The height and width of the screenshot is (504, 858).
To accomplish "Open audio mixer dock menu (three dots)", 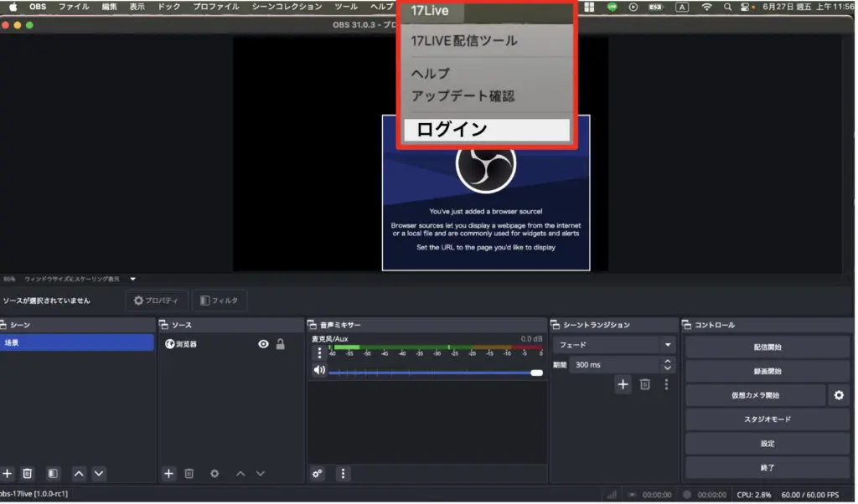I will (x=343, y=475).
